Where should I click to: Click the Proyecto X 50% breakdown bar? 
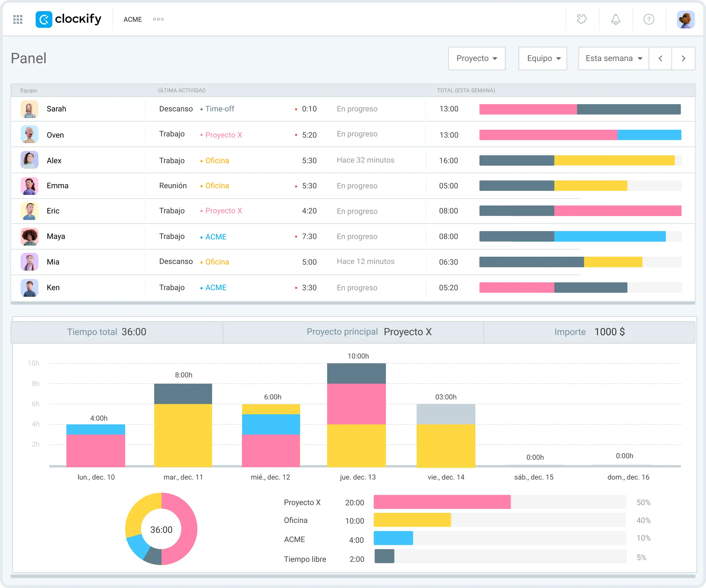tap(500, 502)
